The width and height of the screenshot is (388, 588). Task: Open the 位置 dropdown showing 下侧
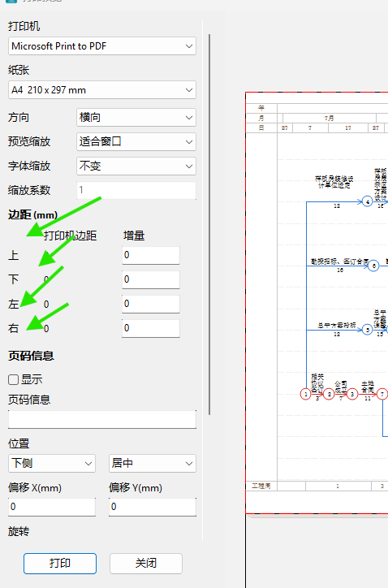click(52, 464)
